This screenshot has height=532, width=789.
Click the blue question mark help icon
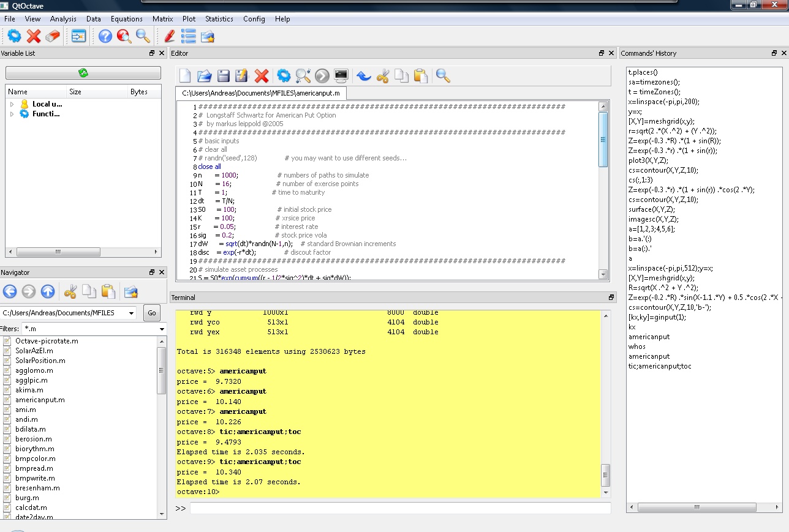pyautogui.click(x=105, y=36)
